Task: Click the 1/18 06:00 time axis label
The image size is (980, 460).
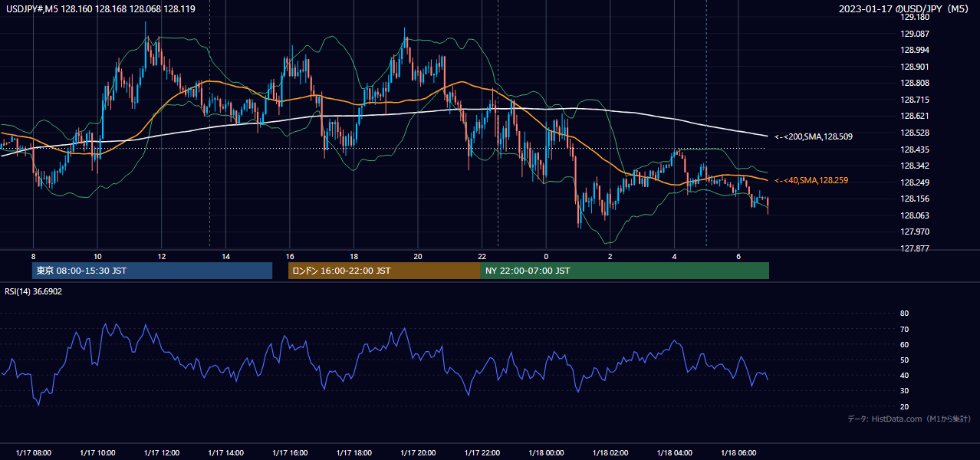Action: coord(738,452)
